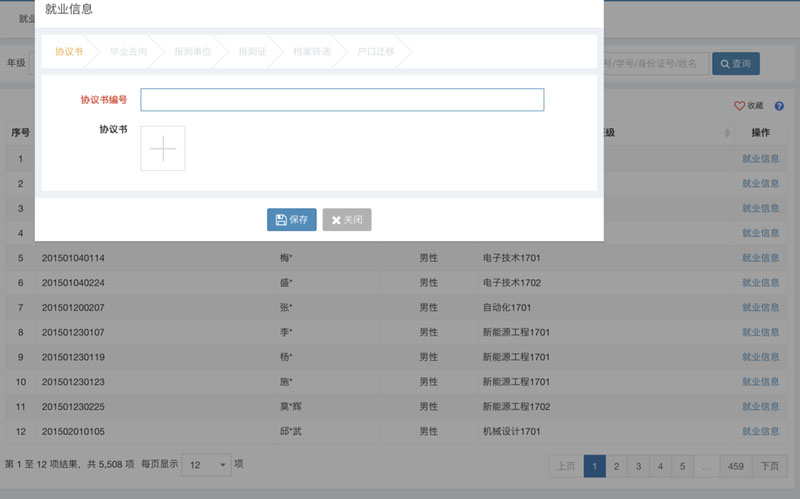800x499 pixels.
Task: Jump to last page 459
Action: tap(737, 466)
